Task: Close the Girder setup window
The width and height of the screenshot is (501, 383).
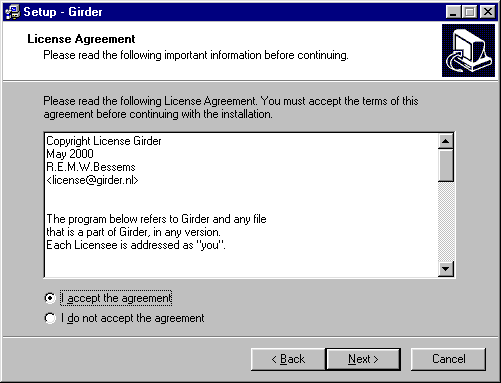Action: pos(488,12)
